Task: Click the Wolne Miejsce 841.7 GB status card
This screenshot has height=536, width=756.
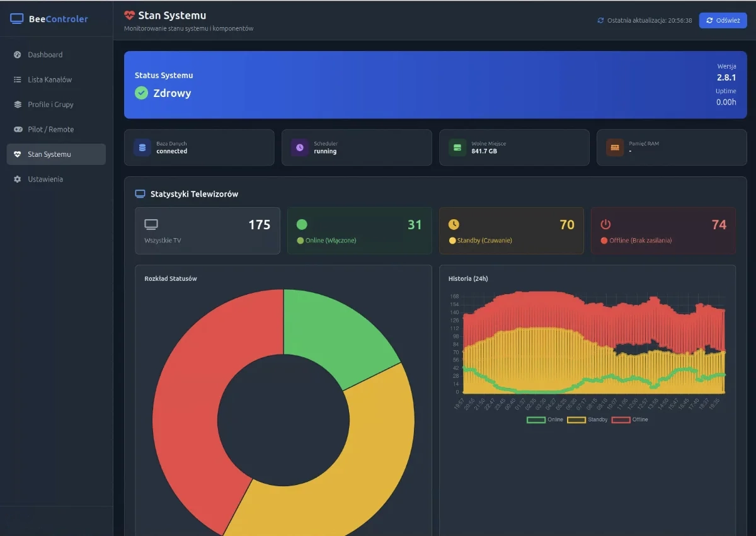Action: click(514, 147)
